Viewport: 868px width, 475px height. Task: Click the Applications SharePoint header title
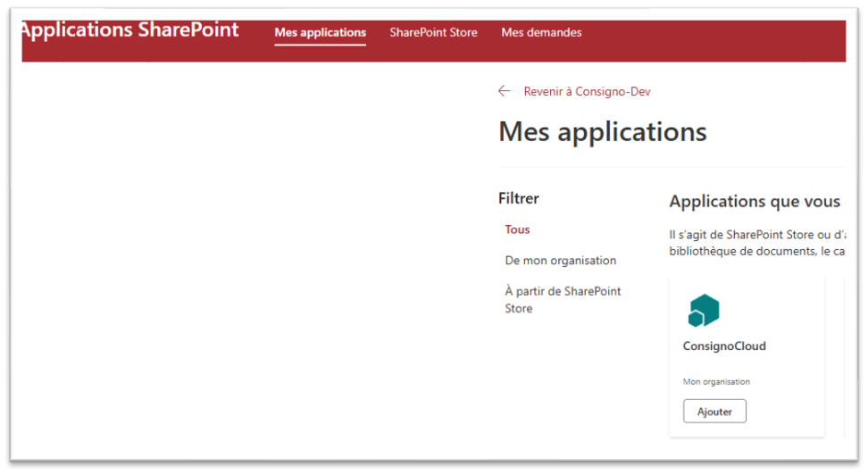pyautogui.click(x=130, y=29)
